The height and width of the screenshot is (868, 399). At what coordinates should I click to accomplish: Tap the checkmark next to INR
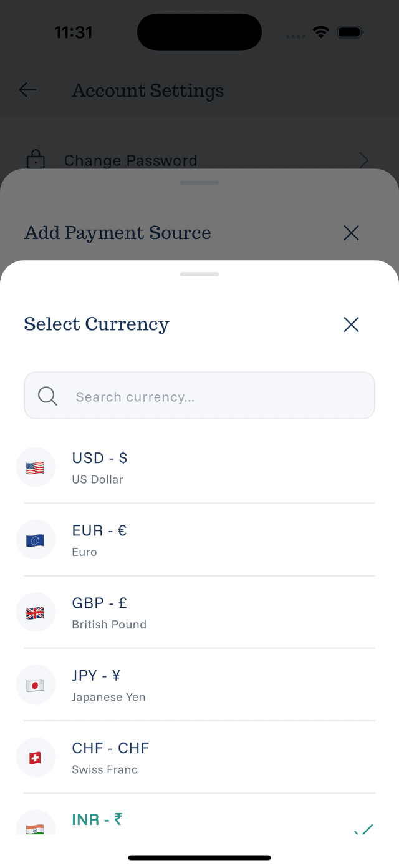[363, 830]
